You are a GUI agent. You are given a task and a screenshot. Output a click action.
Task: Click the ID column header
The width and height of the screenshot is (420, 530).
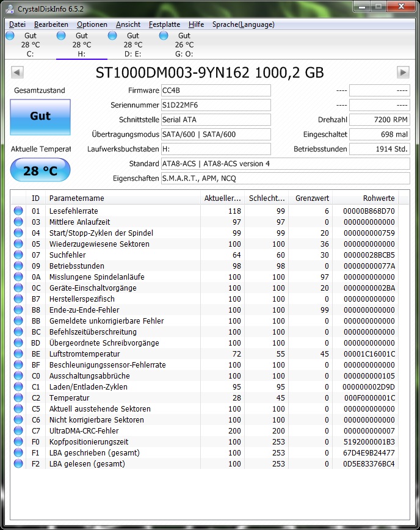(35, 198)
